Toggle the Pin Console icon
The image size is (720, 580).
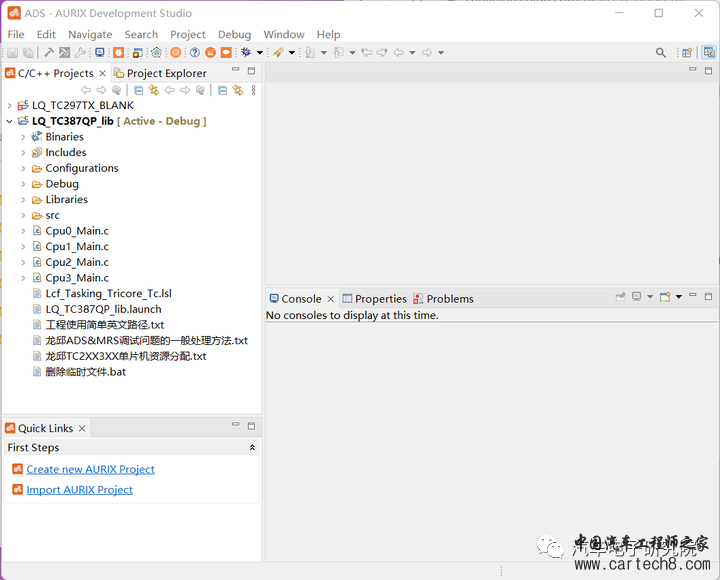(620, 297)
